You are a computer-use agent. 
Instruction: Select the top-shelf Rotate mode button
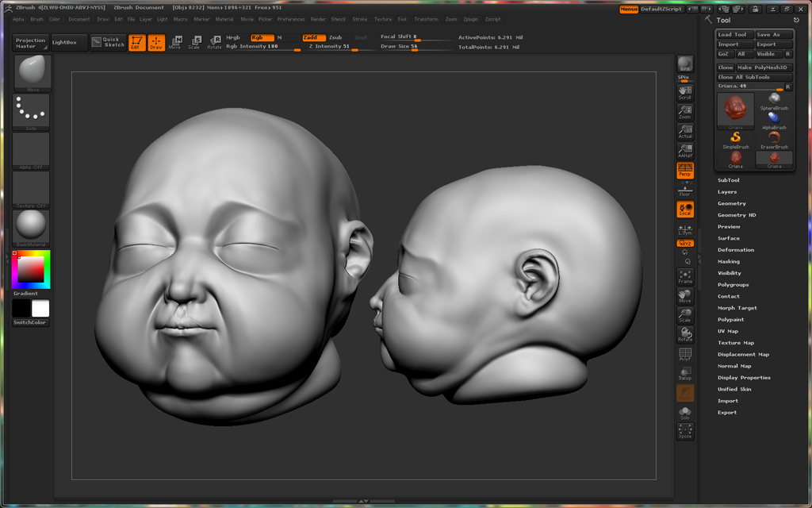[x=214, y=43]
